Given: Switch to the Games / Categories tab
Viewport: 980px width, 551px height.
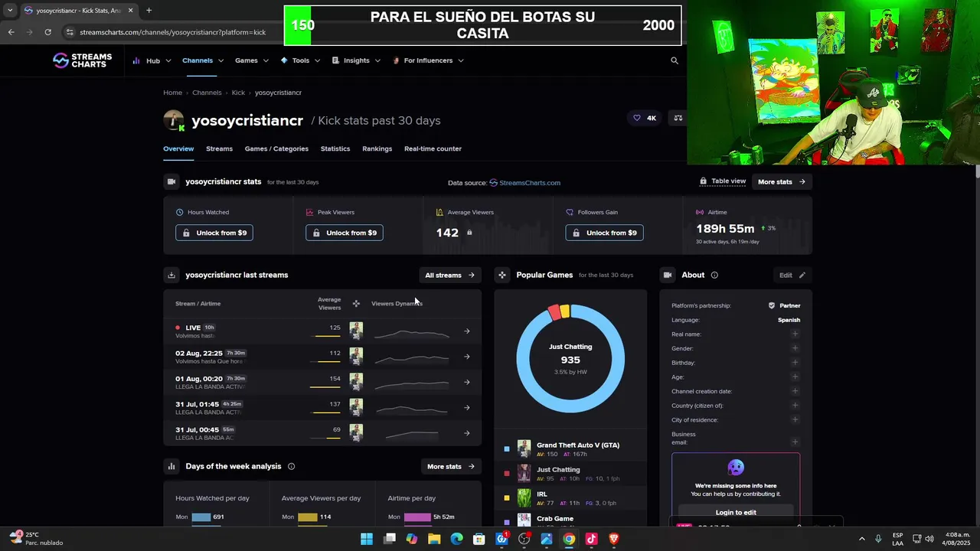Looking at the screenshot, I should tap(276, 148).
